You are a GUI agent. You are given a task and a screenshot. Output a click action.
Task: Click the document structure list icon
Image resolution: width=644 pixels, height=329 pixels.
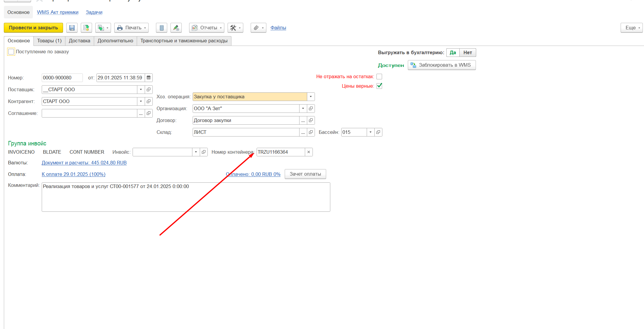click(162, 28)
